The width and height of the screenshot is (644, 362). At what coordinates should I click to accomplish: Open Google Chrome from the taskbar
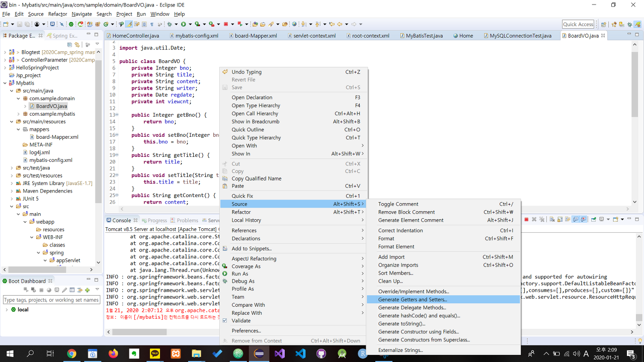pos(71,353)
